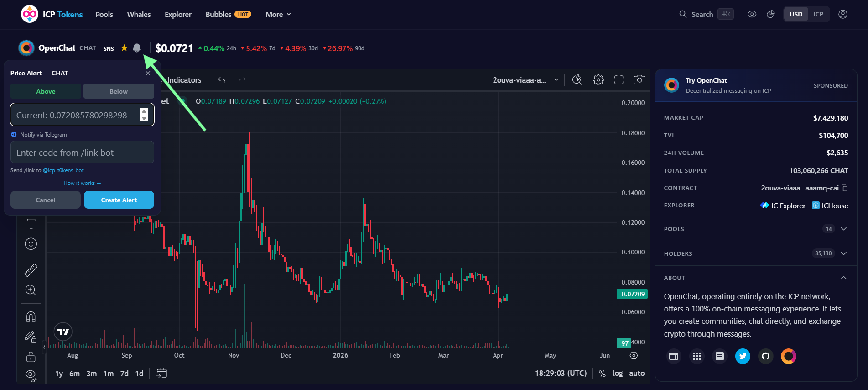Toggle log scale on the chart
This screenshot has width=868, height=390.
[617, 374]
